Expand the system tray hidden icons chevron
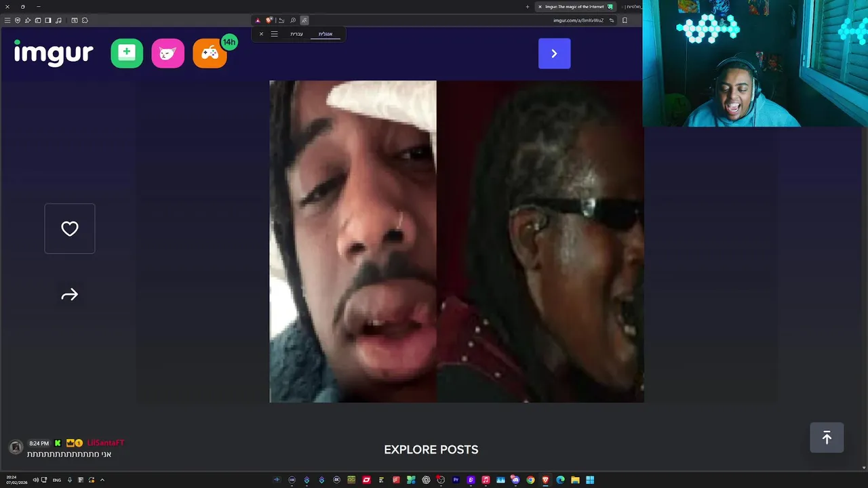The height and width of the screenshot is (488, 868). tap(102, 480)
